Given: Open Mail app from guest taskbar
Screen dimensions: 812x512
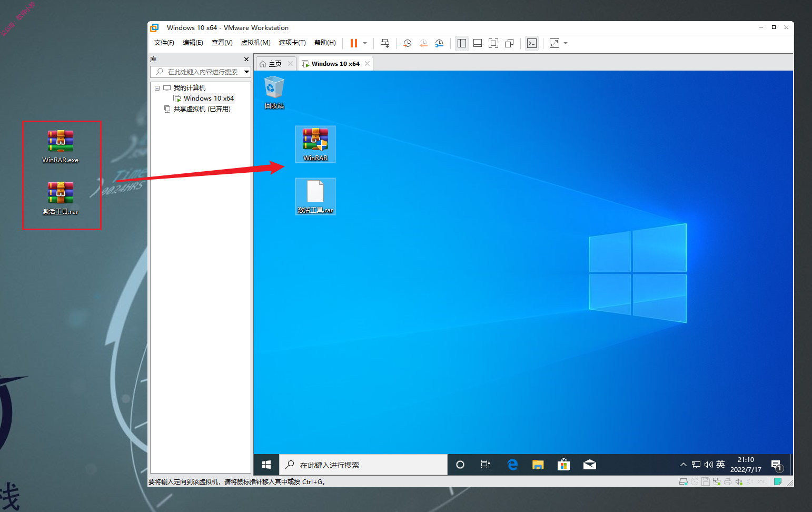Looking at the screenshot, I should click(590, 465).
